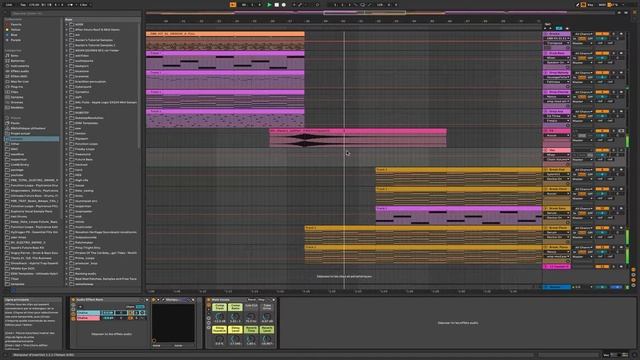Expand the Future Bass folder
This screenshot has height=360, width=640.
tap(67, 160)
